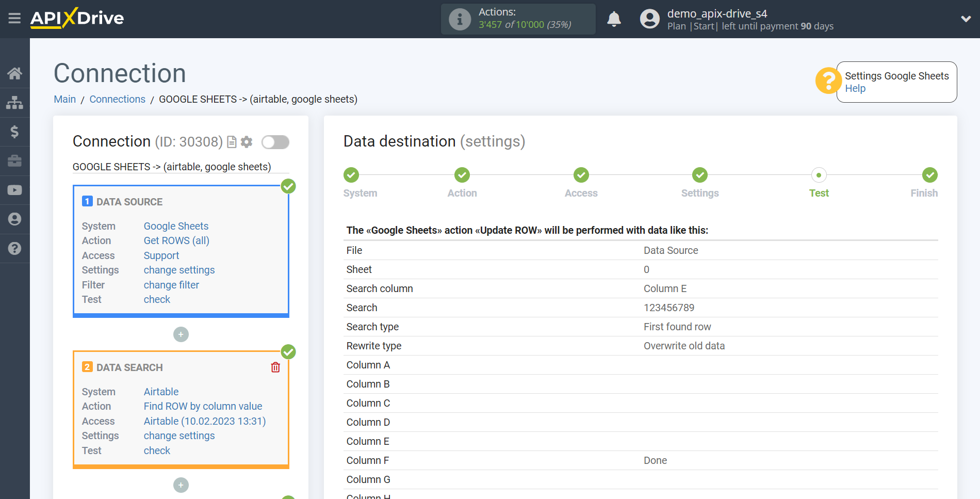Click the 'Column G' row label
The width and height of the screenshot is (980, 499).
pyautogui.click(x=368, y=479)
